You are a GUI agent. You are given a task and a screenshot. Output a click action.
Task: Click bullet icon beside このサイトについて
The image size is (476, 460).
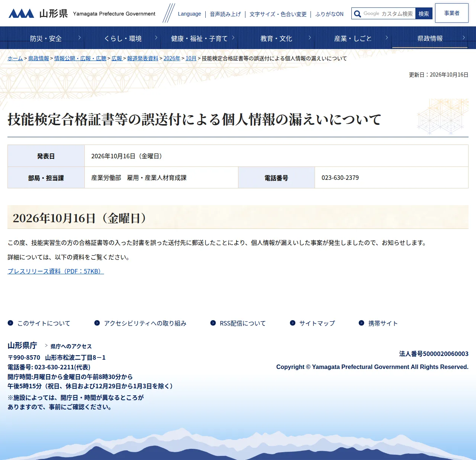click(x=10, y=323)
